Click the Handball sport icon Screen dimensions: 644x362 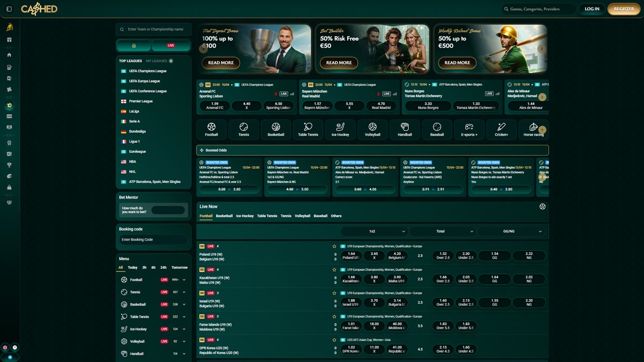(405, 129)
